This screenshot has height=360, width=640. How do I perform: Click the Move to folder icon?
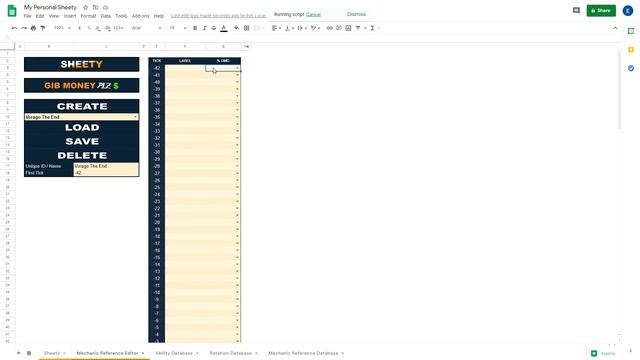(x=95, y=7)
